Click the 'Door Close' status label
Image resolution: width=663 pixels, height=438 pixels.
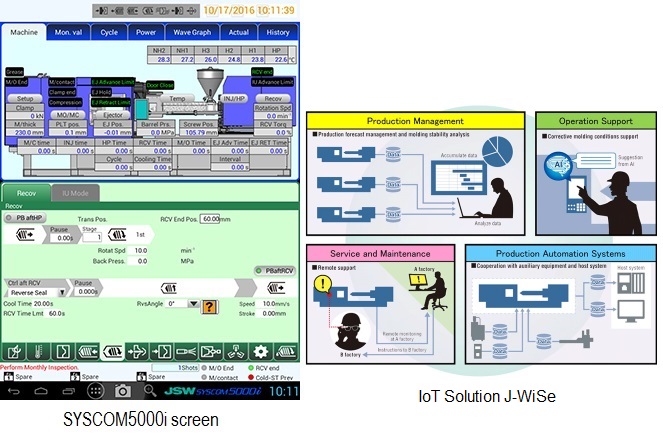[160, 85]
